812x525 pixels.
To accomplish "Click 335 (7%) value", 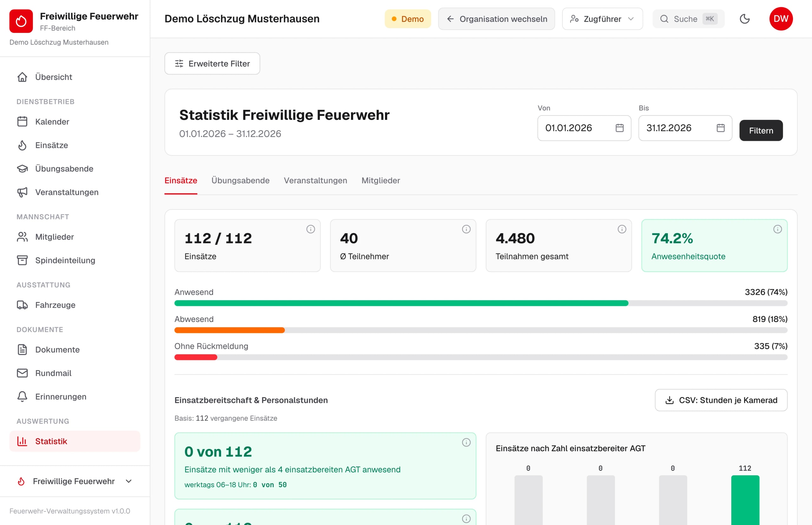I will tap(771, 346).
